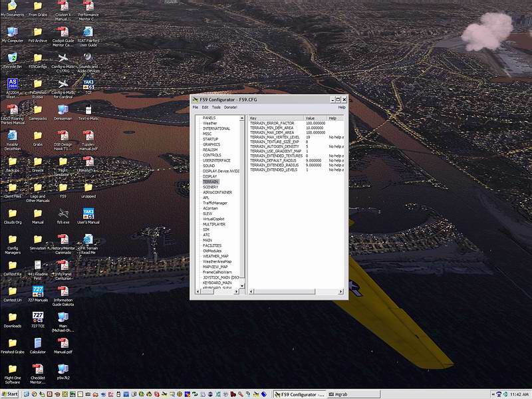The image size is (532, 399).
Task: Open Config-o-Matic for Cardinal icon
Action: [x=63, y=84]
